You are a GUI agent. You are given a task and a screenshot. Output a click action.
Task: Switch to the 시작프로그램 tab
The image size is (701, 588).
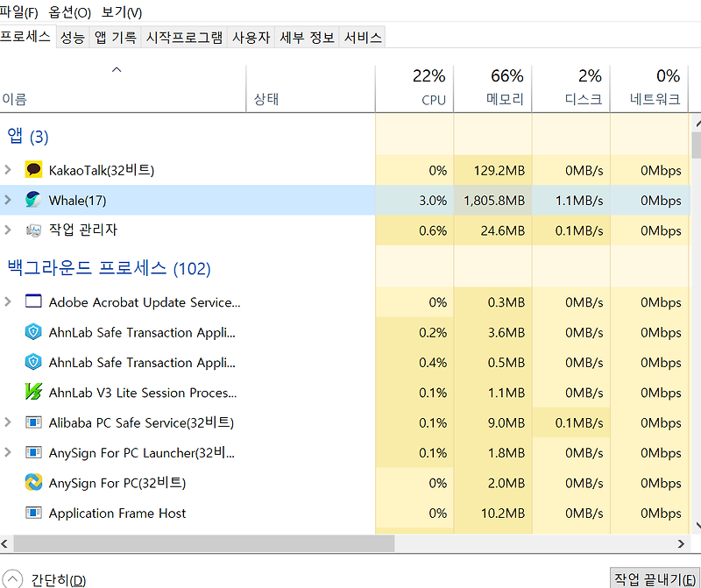click(184, 37)
